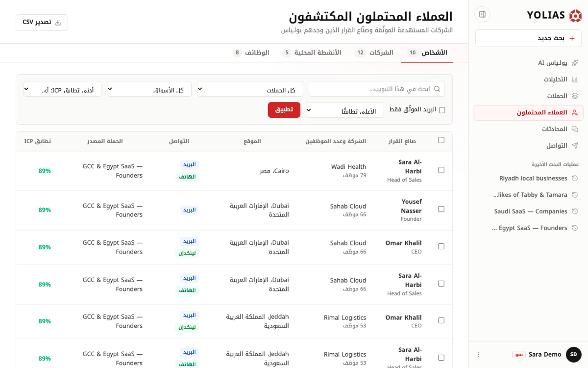Click history icon next to Tabby & Tamara search

(575, 195)
